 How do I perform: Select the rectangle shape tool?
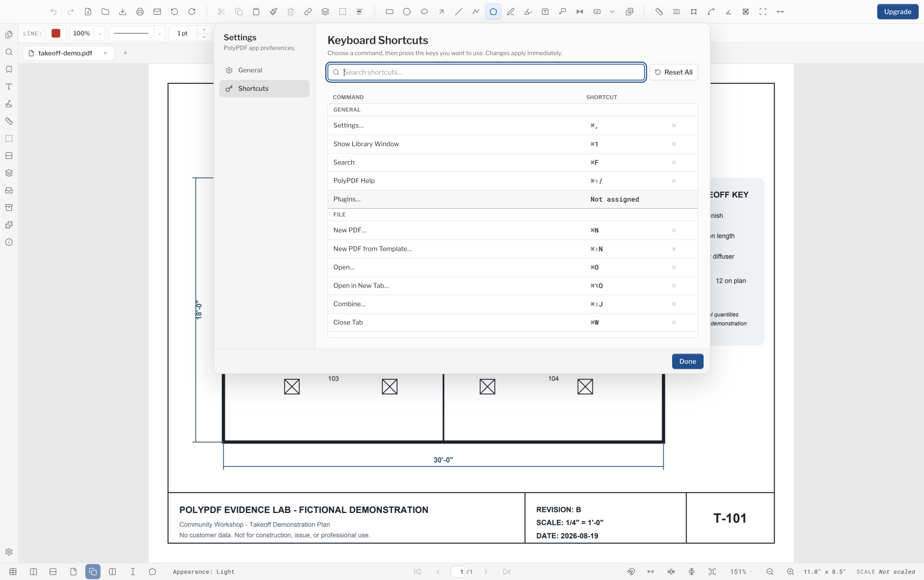[x=390, y=11]
